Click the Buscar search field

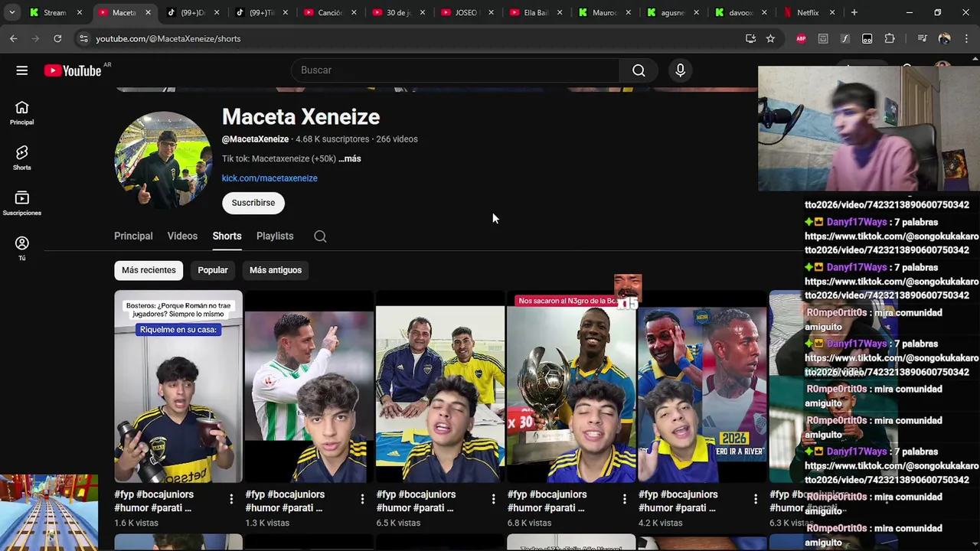pyautogui.click(x=456, y=70)
